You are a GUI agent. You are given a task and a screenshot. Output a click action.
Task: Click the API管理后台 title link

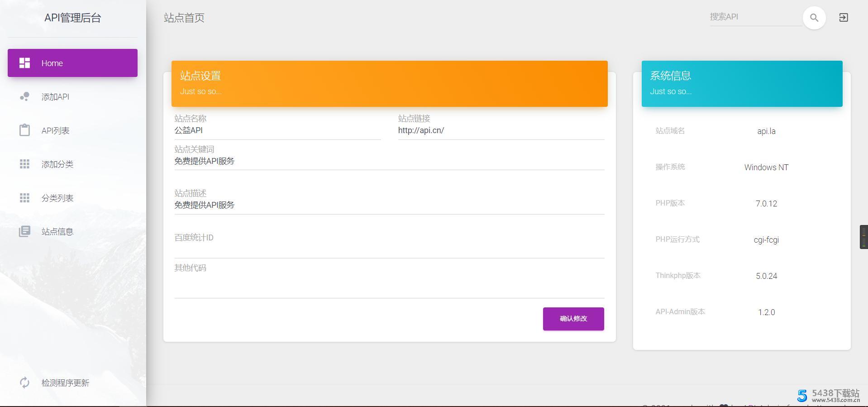click(x=72, y=18)
